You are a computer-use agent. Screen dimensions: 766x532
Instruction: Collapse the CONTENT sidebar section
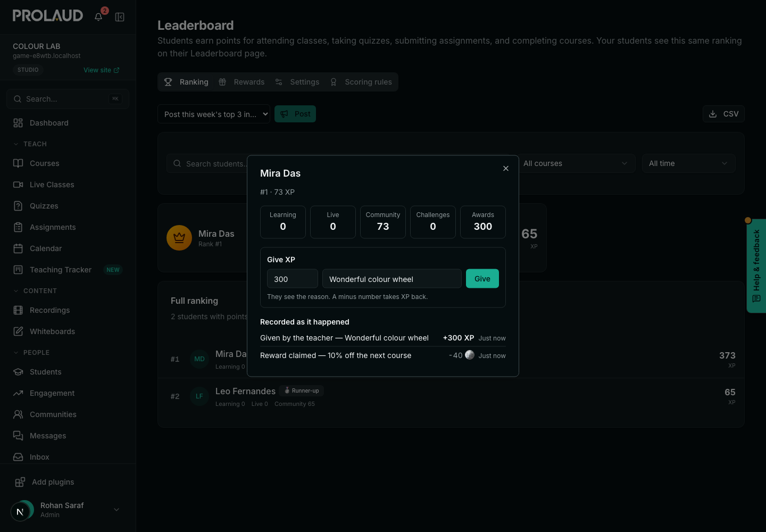tap(35, 291)
